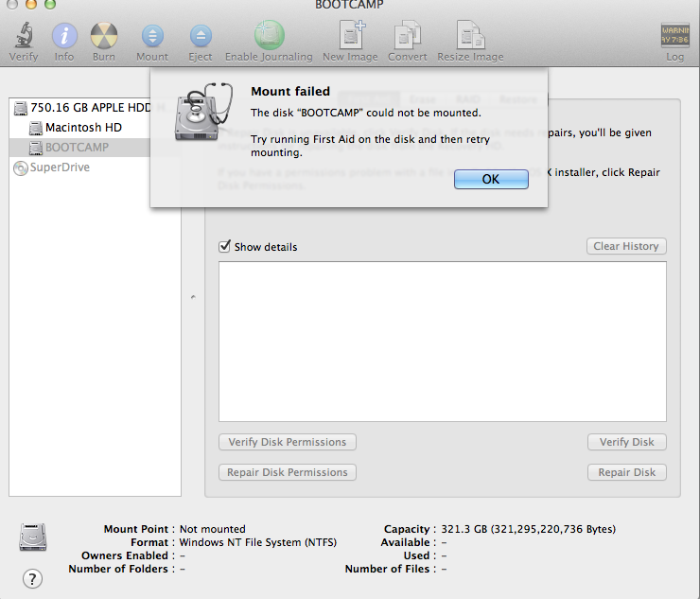Click the Macintosh HD disk icon
This screenshot has width=700, height=599.
click(x=36, y=128)
